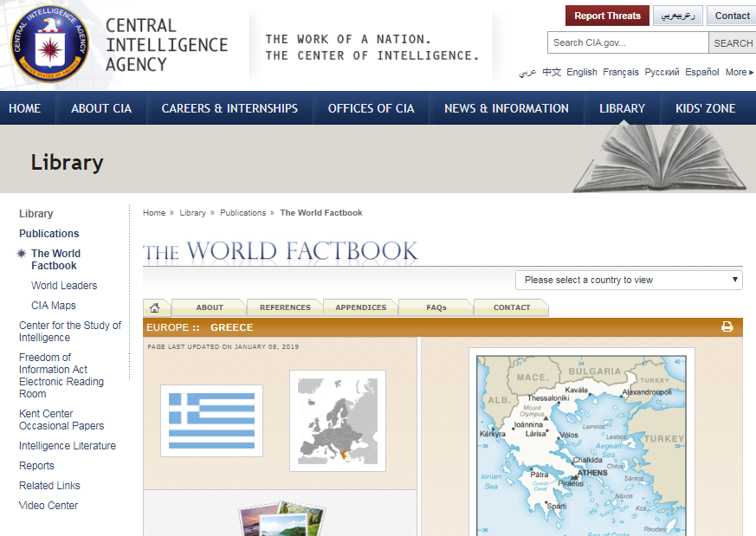
Task: Expand the More languages menu
Action: 739,73
